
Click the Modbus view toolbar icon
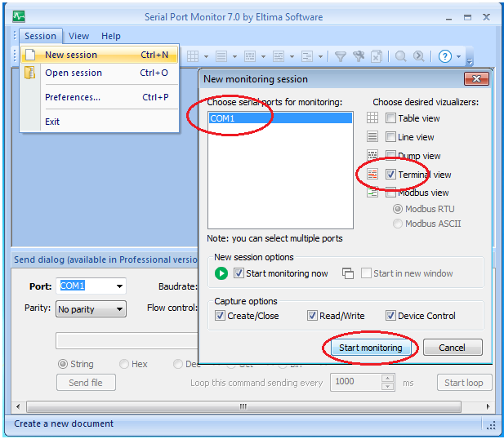[x=307, y=56]
